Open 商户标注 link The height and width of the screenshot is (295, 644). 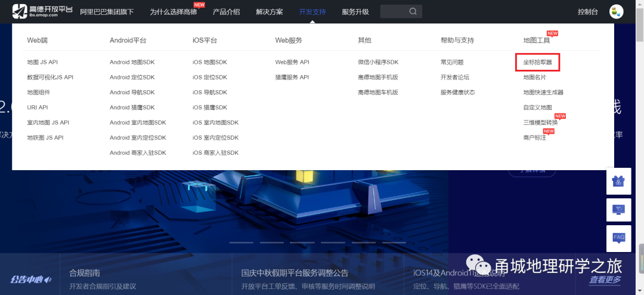coord(535,138)
